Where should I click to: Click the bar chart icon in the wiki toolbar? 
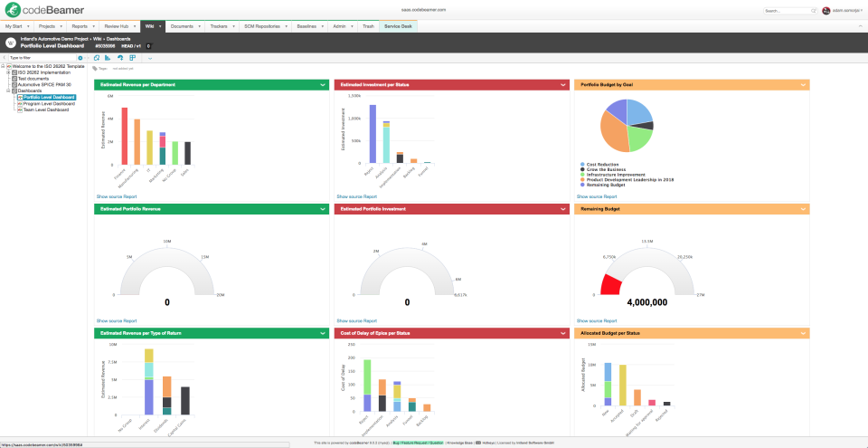click(x=108, y=58)
